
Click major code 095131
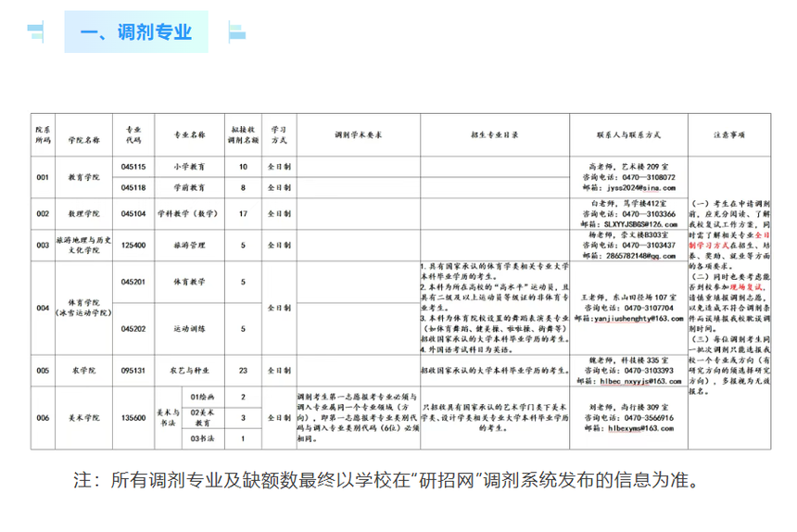click(x=133, y=371)
